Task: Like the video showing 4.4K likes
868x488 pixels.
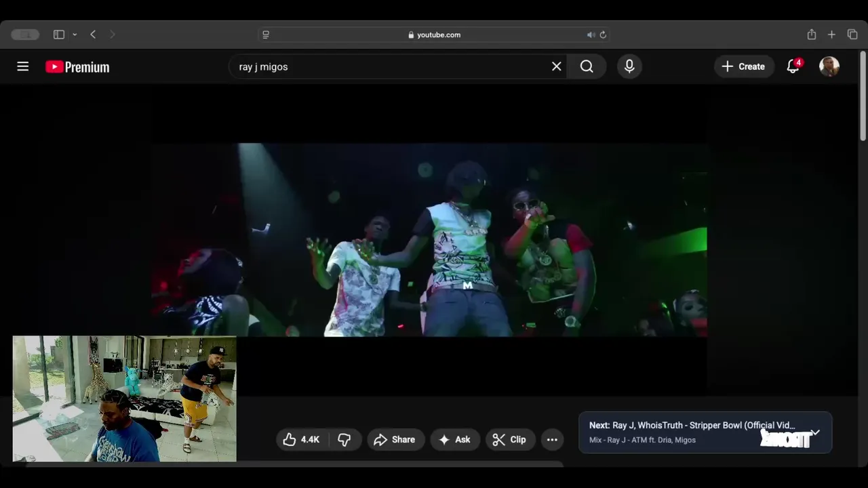Action: [302, 440]
